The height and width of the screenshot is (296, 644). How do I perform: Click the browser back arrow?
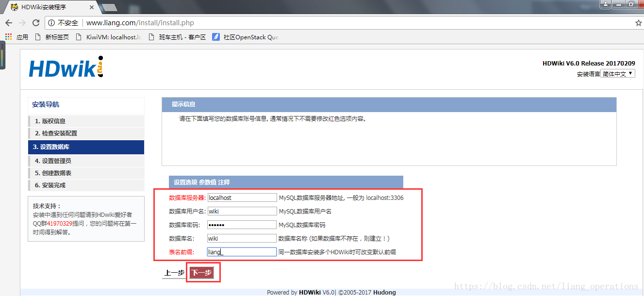point(8,23)
